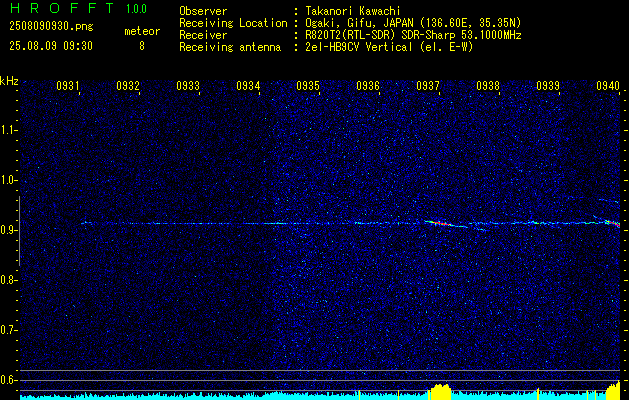Click the yellow power burst below 0937
The height and width of the screenshot is (400, 629).
pyautogui.click(x=440, y=392)
